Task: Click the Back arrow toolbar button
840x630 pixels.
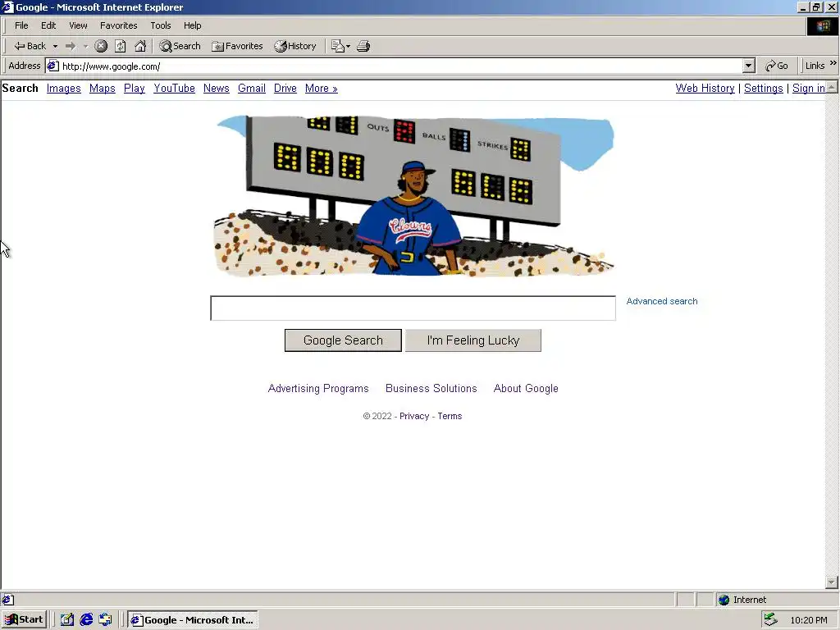Action: (30, 46)
